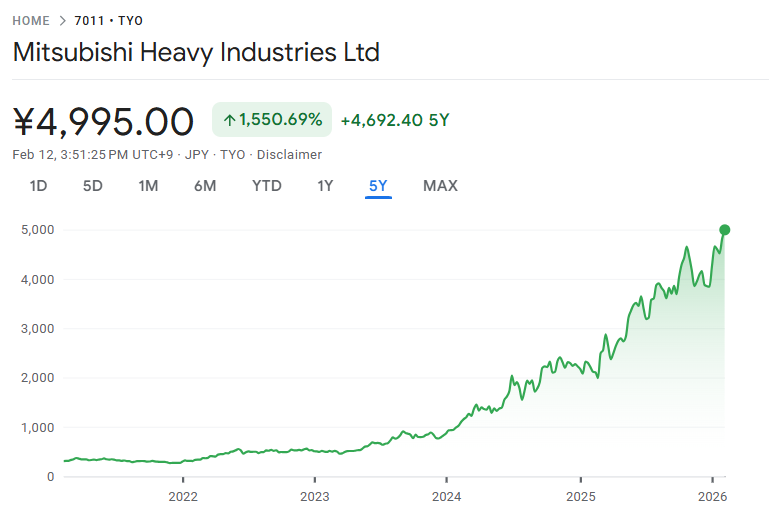
Task: Select the YTD range tab
Action: click(x=267, y=185)
